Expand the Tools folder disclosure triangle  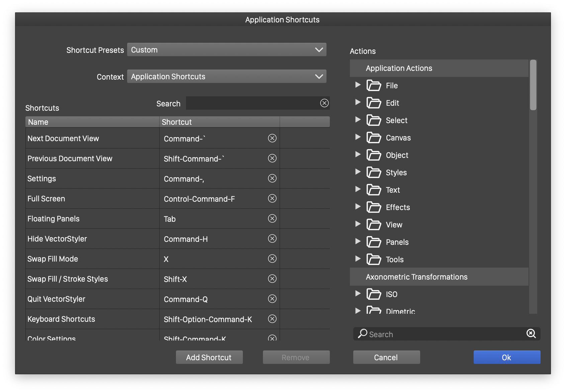click(x=358, y=259)
